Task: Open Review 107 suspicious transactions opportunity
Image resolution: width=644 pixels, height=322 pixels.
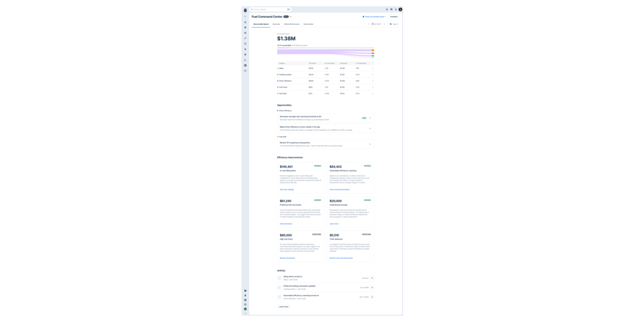Action: (326, 144)
